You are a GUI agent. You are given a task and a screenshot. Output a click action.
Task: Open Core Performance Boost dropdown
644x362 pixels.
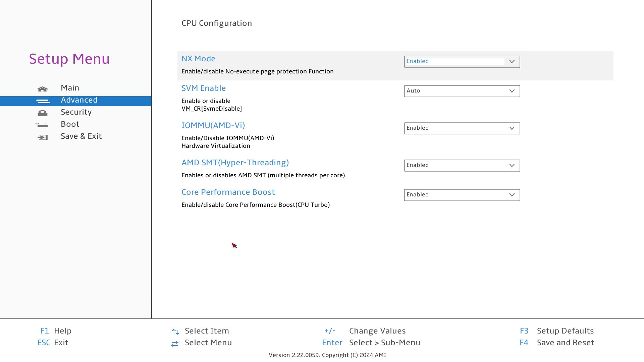tap(462, 195)
